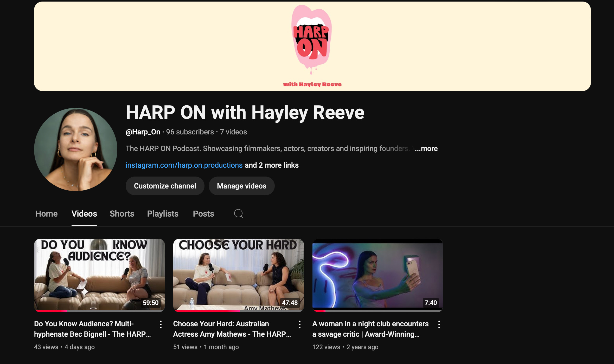
Task: Open Do You Know Audience video thumbnail
Action: [x=99, y=275]
